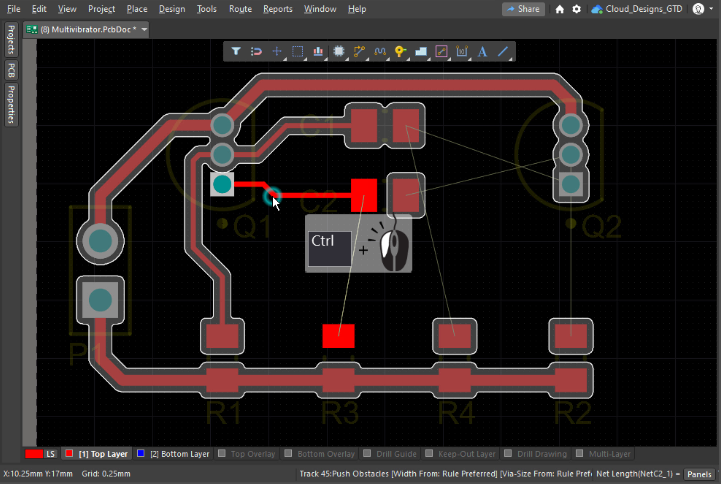Screen dimensions: 721x484
Task: Expand the Multivibrator.PcbDoc tab dropdown arrow
Action: 145,30
